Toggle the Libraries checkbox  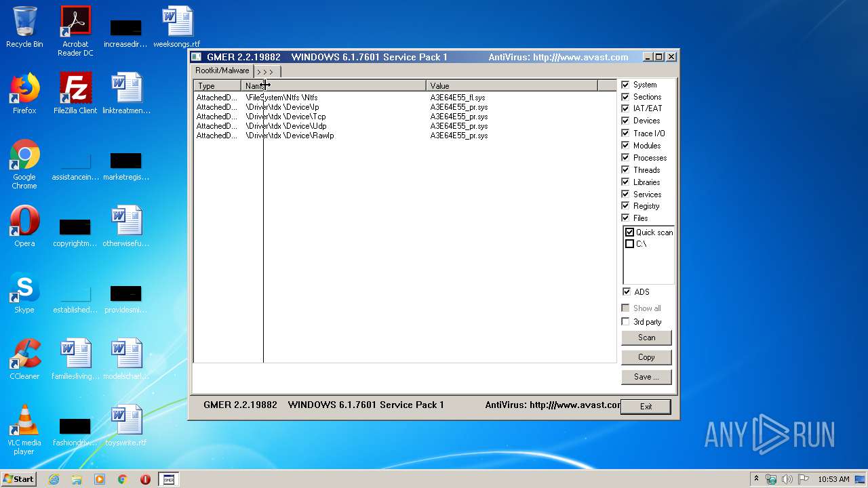(625, 182)
